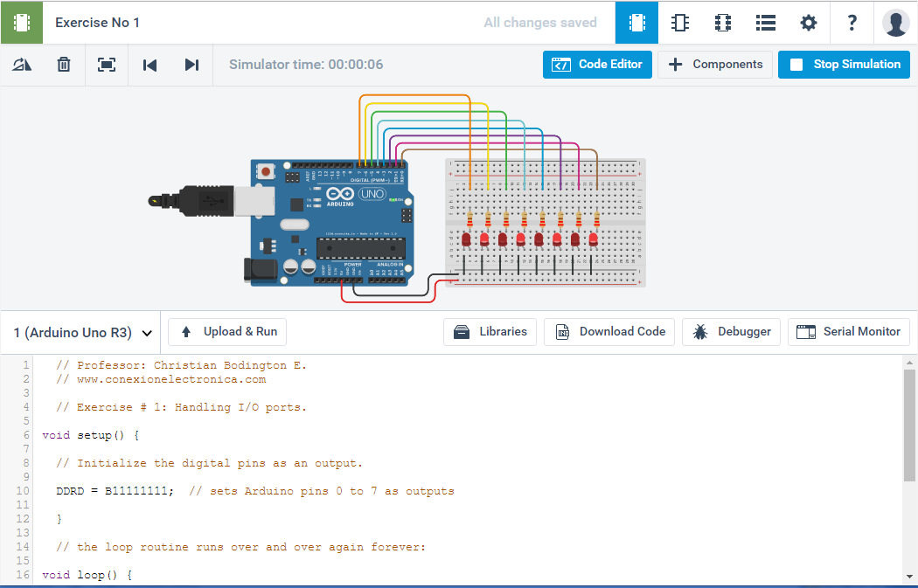Click the Arduino ATmega chip

(x=360, y=248)
